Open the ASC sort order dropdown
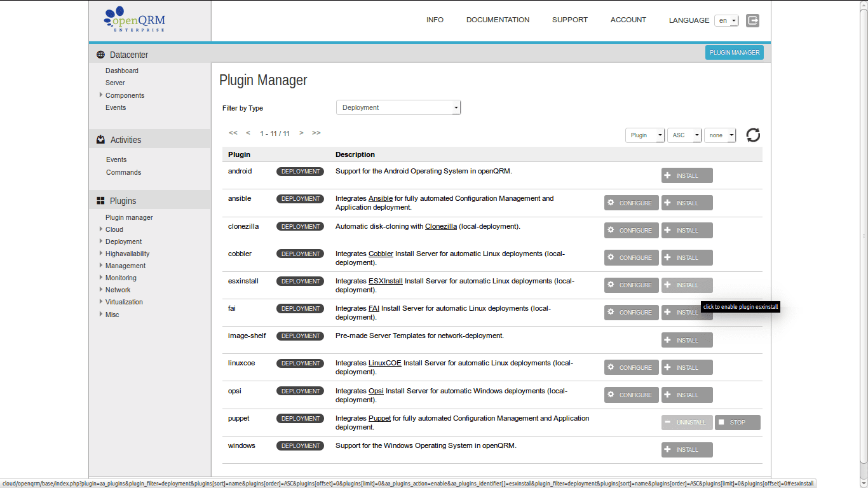The height and width of the screenshot is (488, 868). pyautogui.click(x=684, y=135)
